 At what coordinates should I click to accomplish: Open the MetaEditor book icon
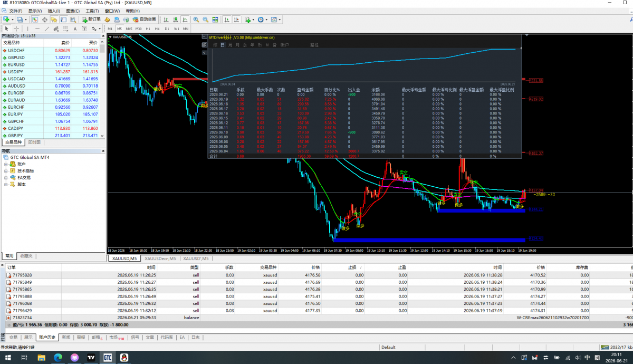pos(107,20)
